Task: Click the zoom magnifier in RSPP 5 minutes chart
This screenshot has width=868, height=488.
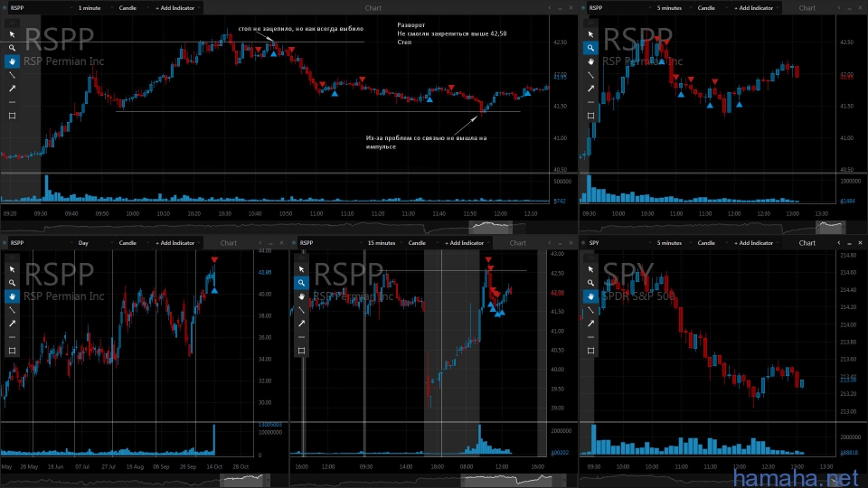Action: 590,48
